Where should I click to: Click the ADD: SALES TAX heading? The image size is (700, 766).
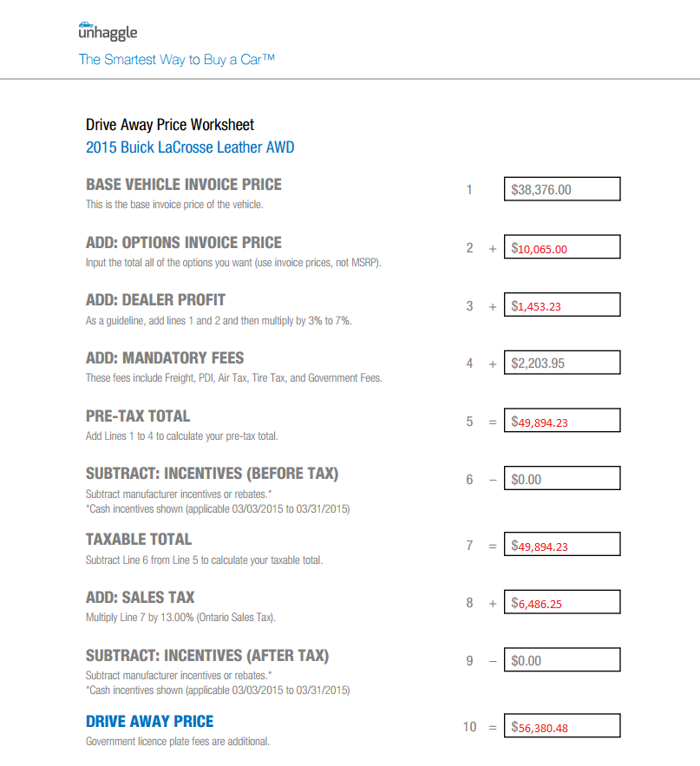coord(140,598)
